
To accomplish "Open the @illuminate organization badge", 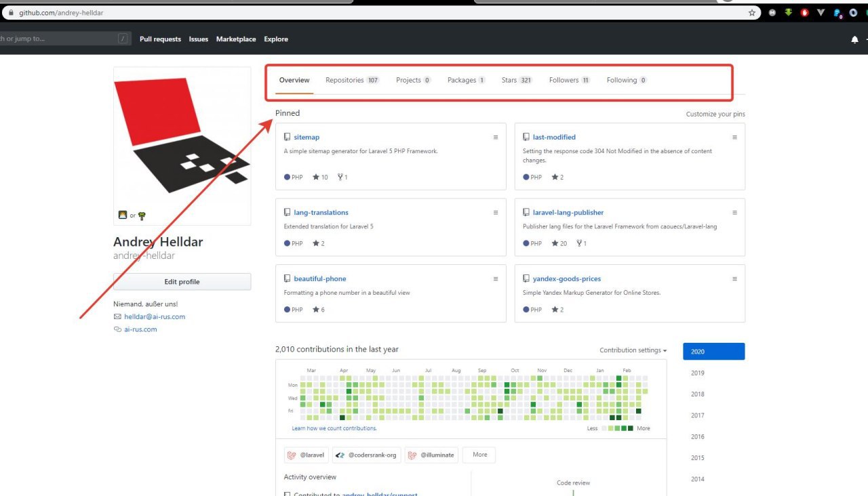I will (431, 455).
